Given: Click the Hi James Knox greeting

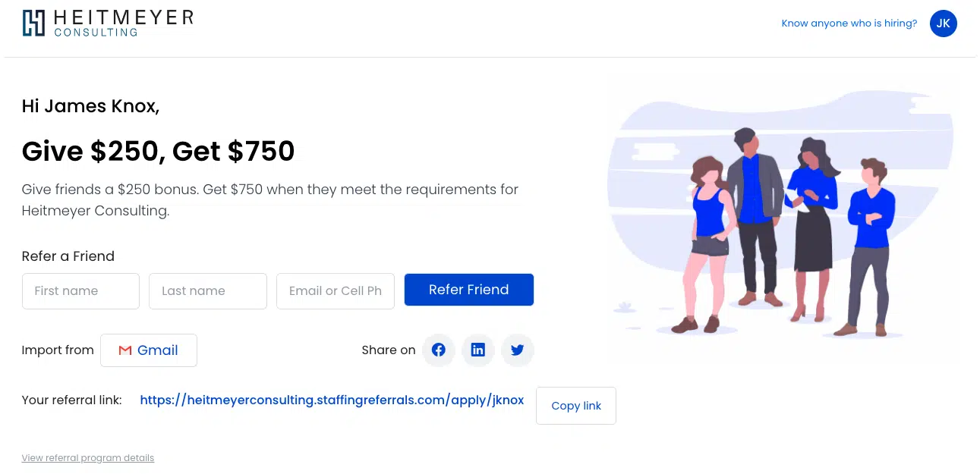Looking at the screenshot, I should pyautogui.click(x=90, y=106).
